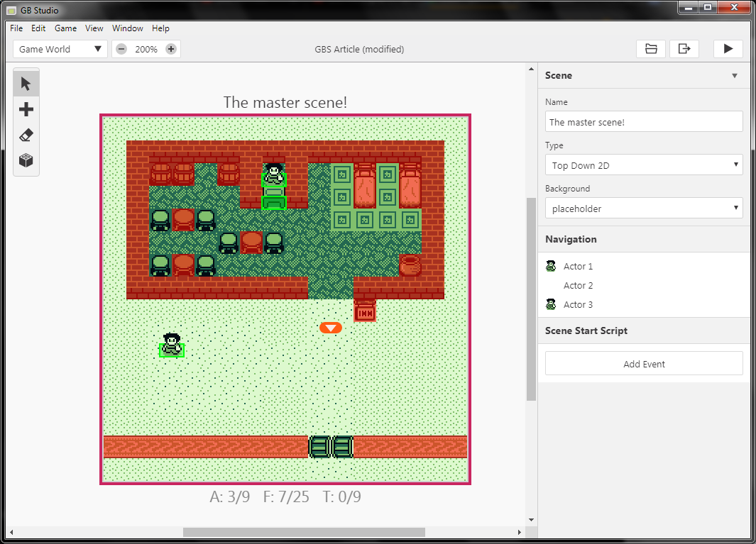Click the Scene Start Script heading
This screenshot has width=756, height=544.
[586, 331]
